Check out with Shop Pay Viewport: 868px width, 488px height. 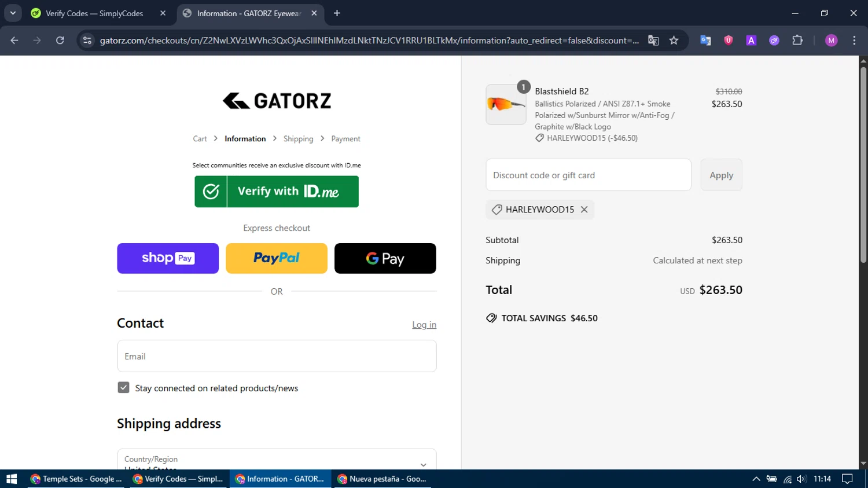168,258
